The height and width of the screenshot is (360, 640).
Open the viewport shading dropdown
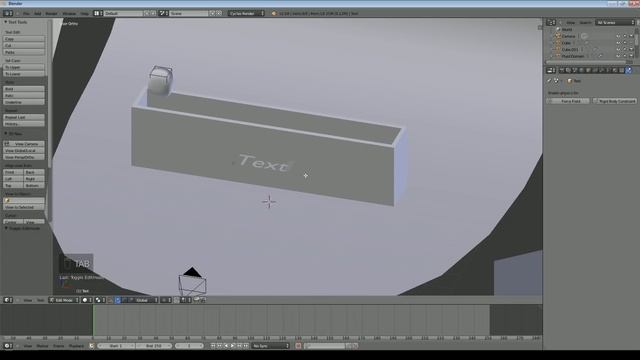click(x=87, y=300)
